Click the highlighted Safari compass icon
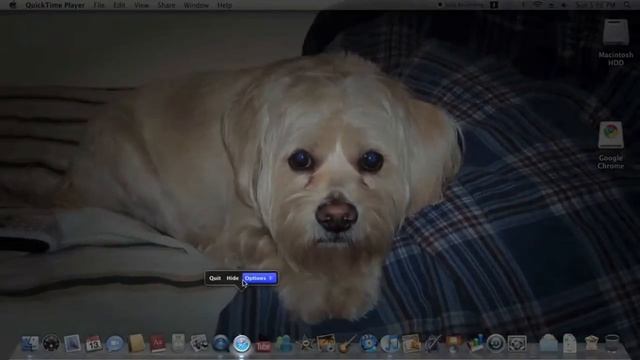640x360 pixels. tap(242, 343)
